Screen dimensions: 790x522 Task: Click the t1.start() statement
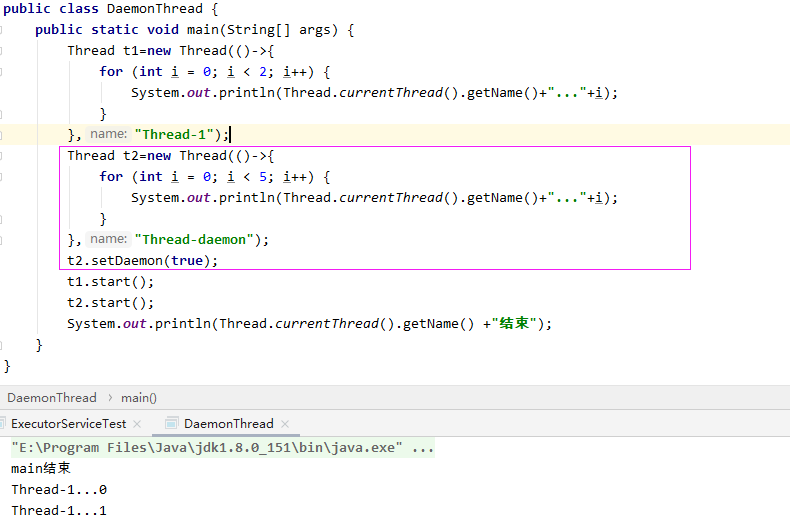[110, 282]
